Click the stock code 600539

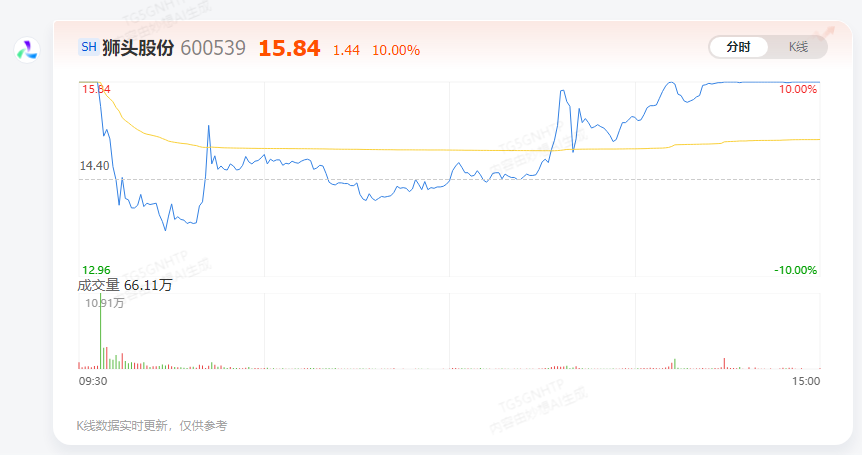pos(213,48)
